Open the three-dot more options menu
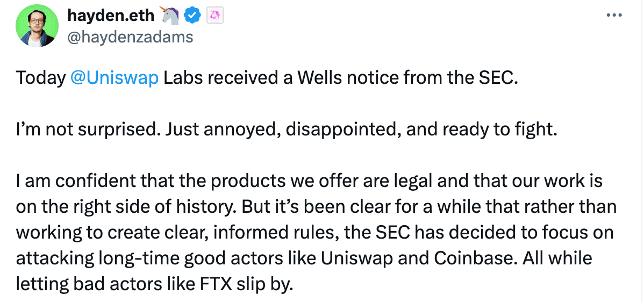644x302 pixels. coord(614,16)
